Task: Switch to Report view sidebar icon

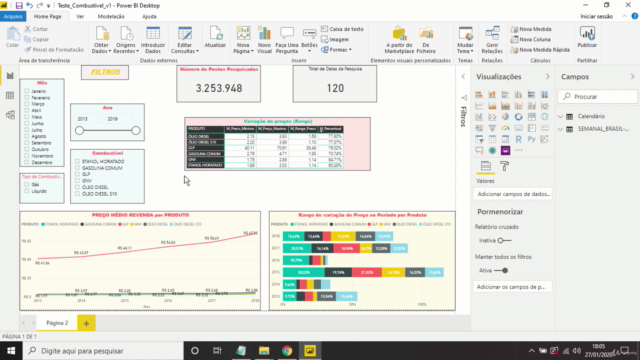Action: click(x=10, y=76)
